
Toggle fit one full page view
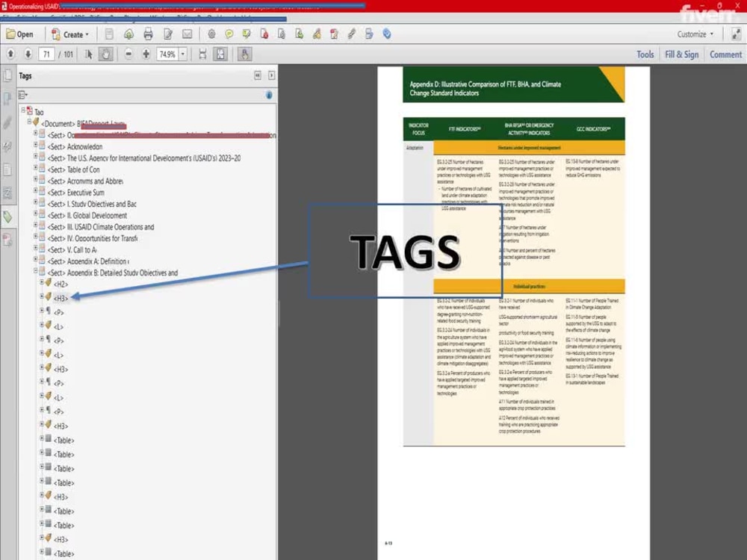coord(220,55)
